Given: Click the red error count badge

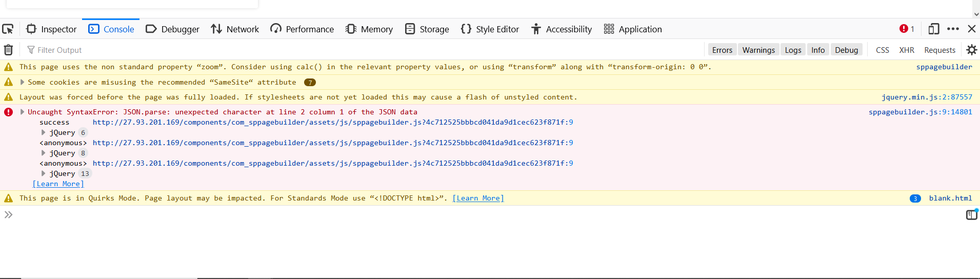Looking at the screenshot, I should 907,29.
